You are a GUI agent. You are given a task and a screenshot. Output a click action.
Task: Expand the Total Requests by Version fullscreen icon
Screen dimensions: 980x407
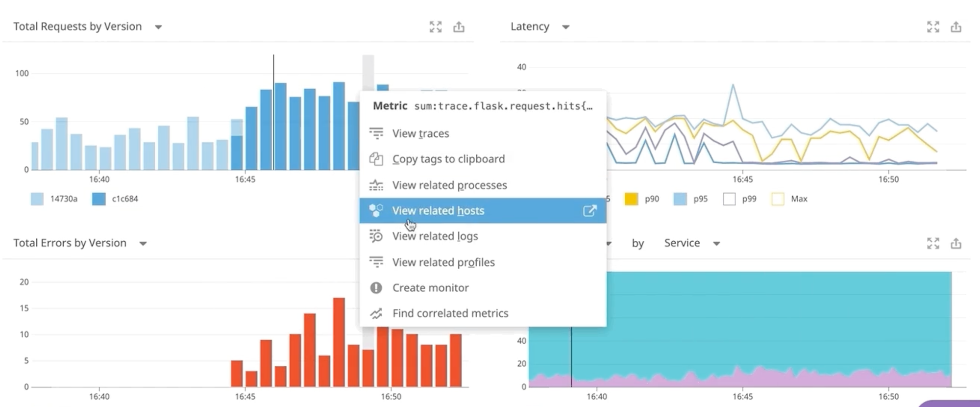point(435,27)
